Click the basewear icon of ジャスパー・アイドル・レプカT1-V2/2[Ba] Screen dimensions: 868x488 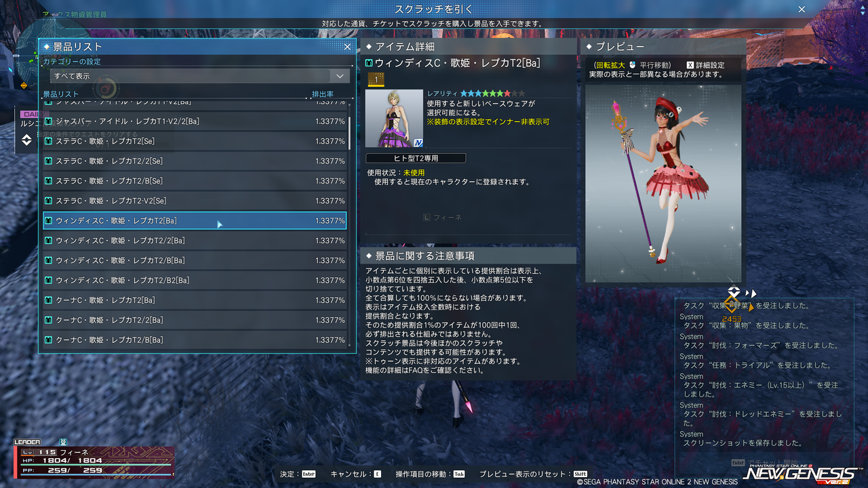49,121
